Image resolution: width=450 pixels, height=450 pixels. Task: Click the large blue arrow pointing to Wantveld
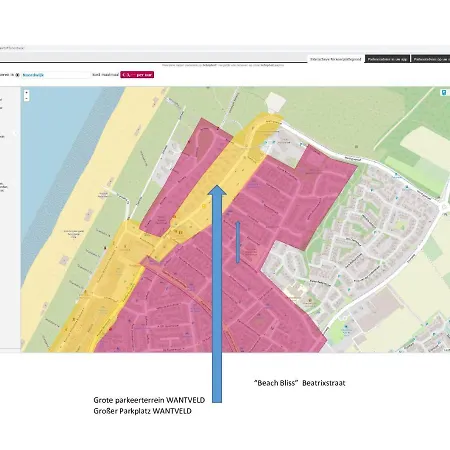[x=217, y=293]
